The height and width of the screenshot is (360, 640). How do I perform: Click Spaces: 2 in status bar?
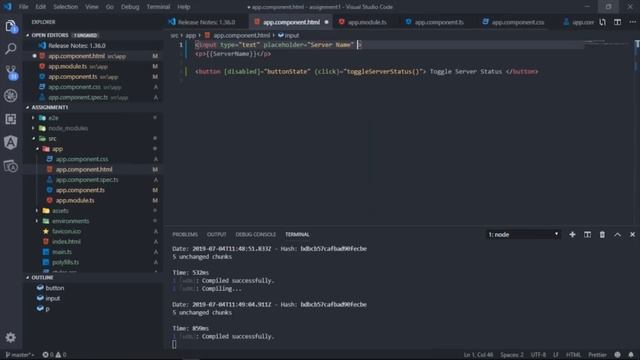tap(512, 355)
